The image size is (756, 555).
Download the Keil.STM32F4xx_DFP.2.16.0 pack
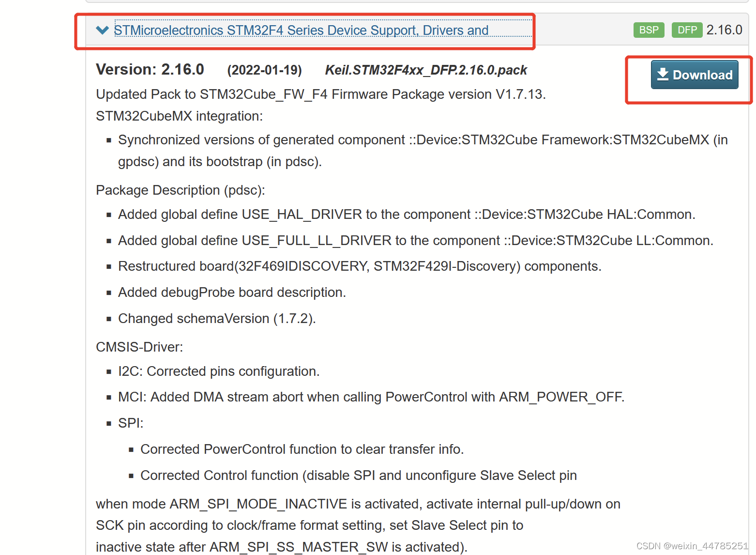[695, 75]
